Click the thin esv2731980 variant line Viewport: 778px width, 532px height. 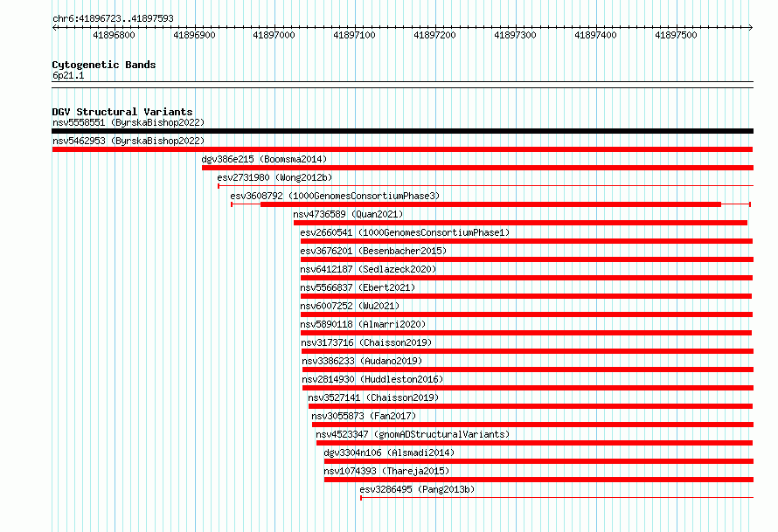coord(486,186)
